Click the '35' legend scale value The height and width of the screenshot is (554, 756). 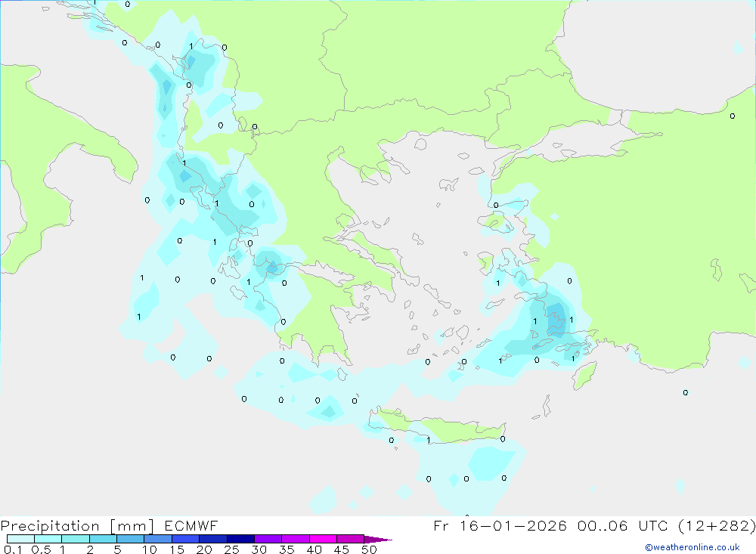click(x=287, y=549)
